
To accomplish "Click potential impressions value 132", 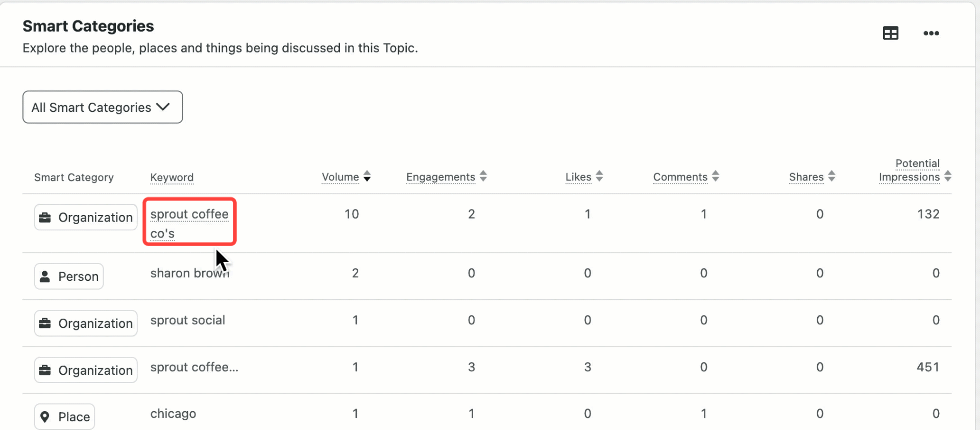I will pos(928,214).
